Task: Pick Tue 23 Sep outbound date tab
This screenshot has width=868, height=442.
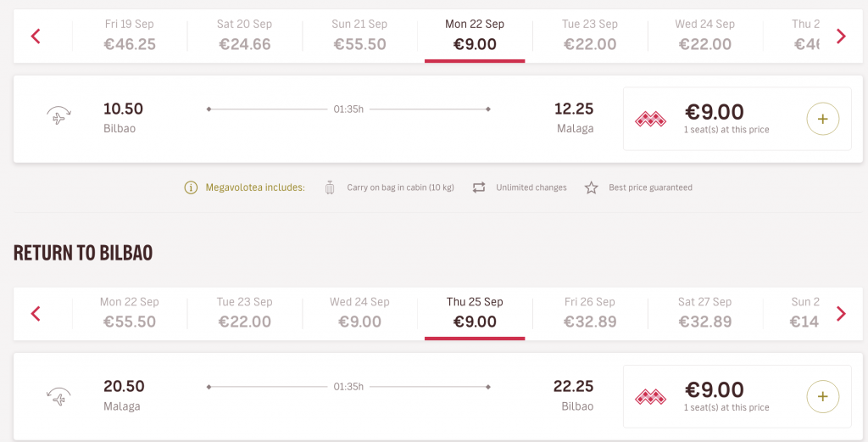Action: [590, 36]
